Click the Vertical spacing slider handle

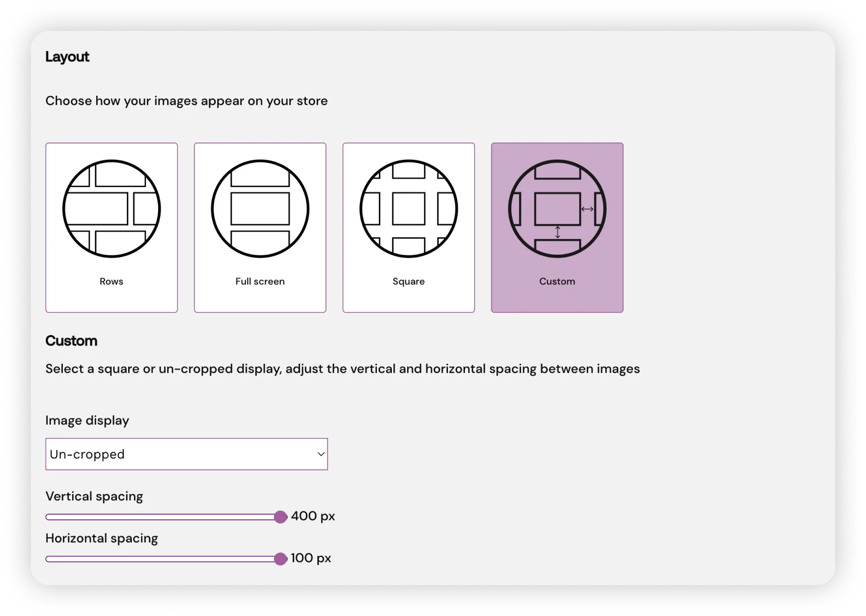point(281,517)
